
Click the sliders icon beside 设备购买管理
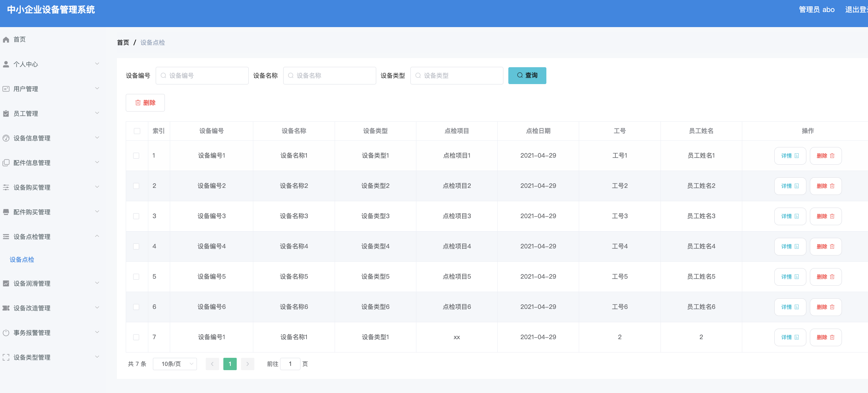click(x=6, y=187)
